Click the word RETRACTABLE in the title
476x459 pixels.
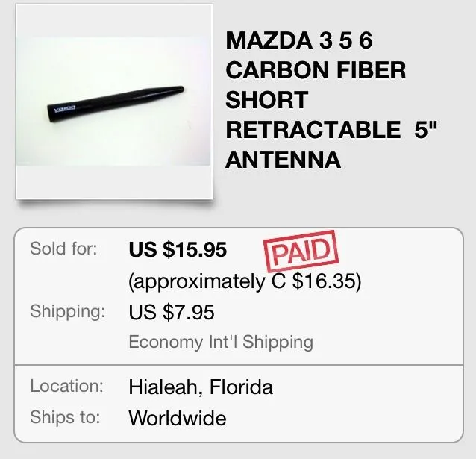[313, 129]
